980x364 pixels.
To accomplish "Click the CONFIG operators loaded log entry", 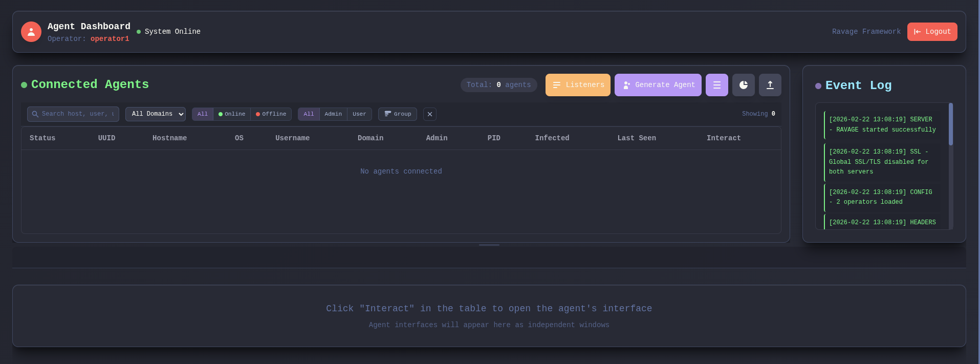I will (882, 197).
